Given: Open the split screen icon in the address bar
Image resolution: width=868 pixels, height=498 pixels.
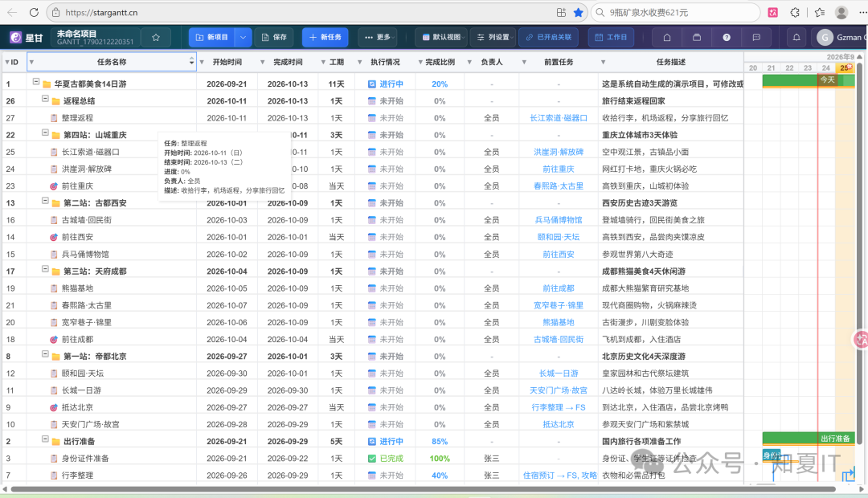Looking at the screenshot, I should (561, 12).
